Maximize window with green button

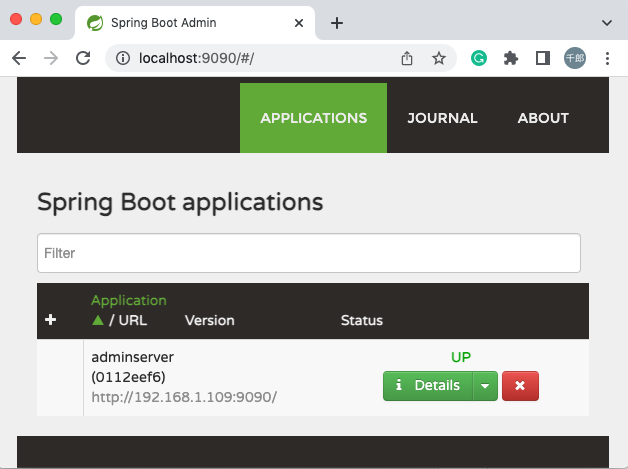coord(56,19)
